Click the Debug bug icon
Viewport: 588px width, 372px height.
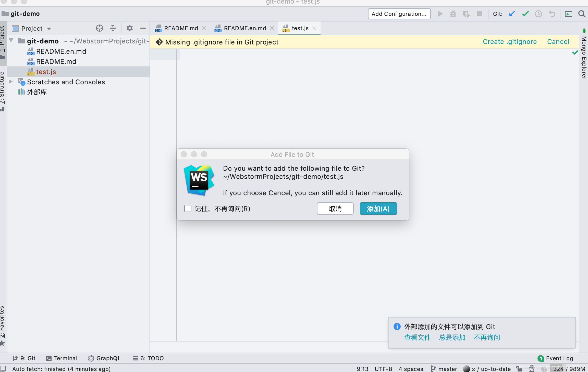(x=453, y=14)
